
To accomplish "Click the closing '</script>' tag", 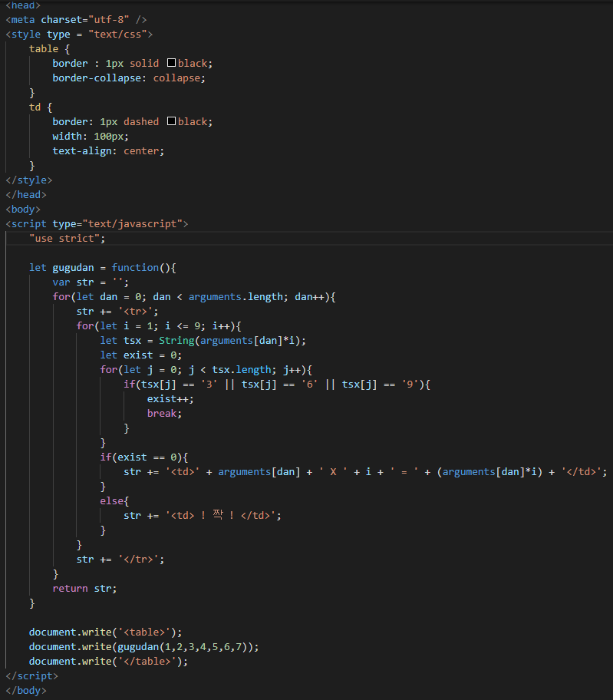I will (31, 676).
